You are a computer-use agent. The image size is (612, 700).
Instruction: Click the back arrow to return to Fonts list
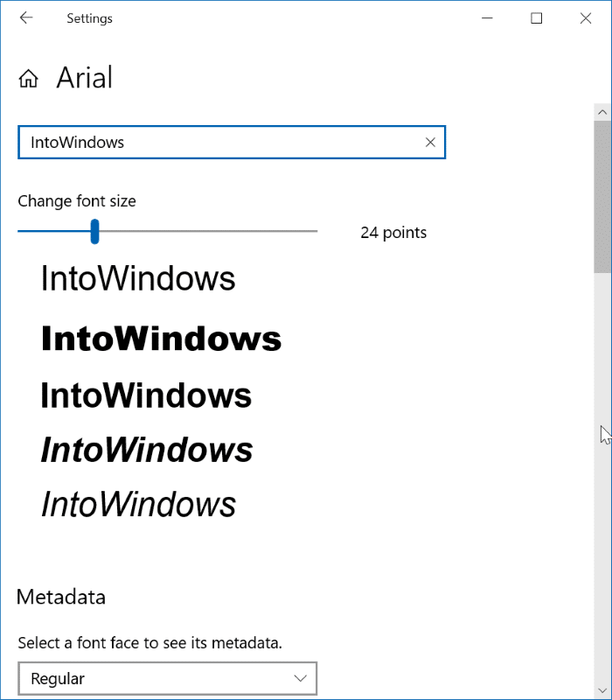[26, 17]
